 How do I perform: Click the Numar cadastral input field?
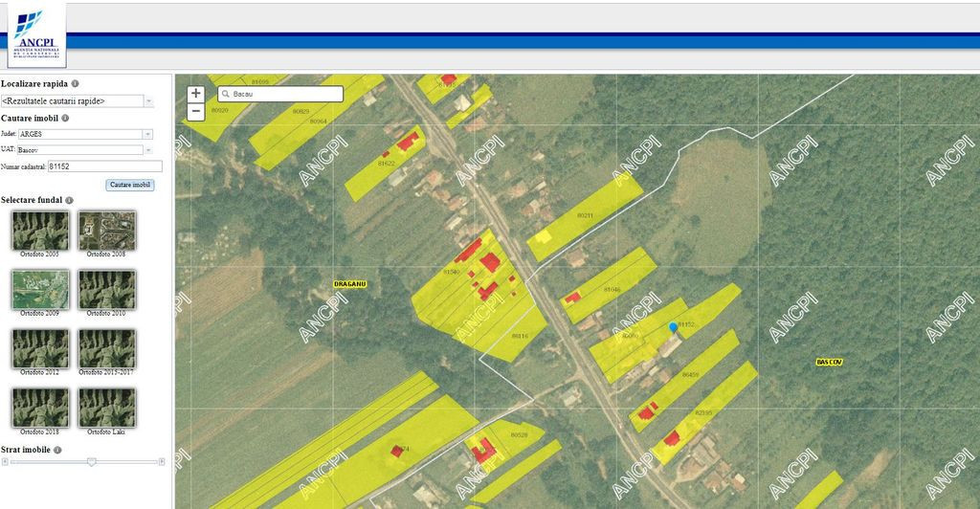tap(104, 166)
